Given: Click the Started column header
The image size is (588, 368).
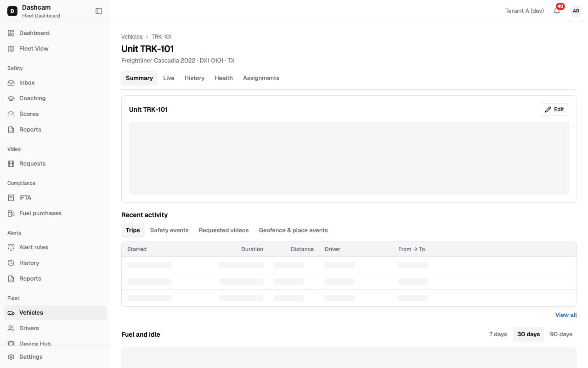Looking at the screenshot, I should [x=137, y=249].
